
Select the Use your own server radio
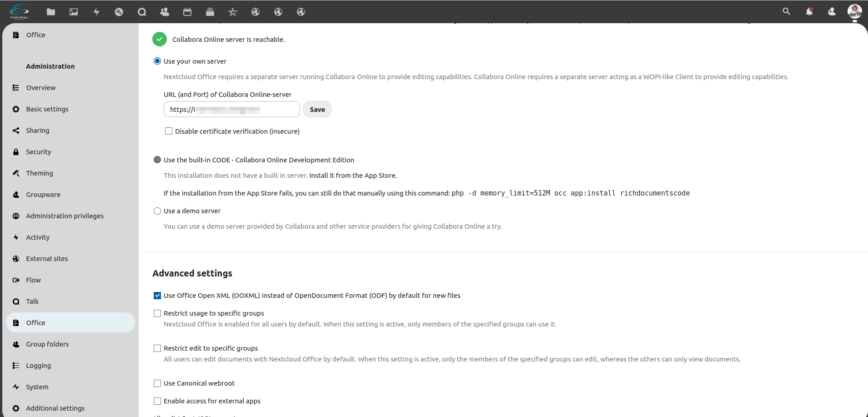[157, 61]
